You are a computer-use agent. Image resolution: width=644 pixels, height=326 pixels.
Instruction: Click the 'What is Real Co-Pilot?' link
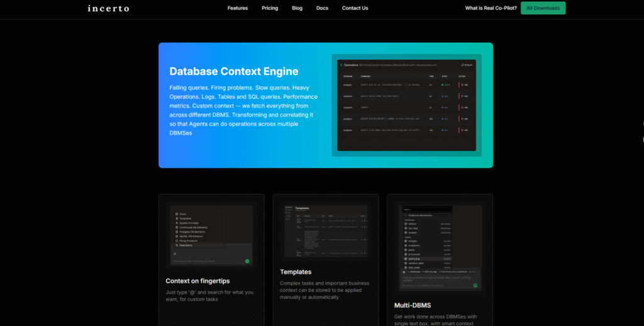click(x=490, y=8)
